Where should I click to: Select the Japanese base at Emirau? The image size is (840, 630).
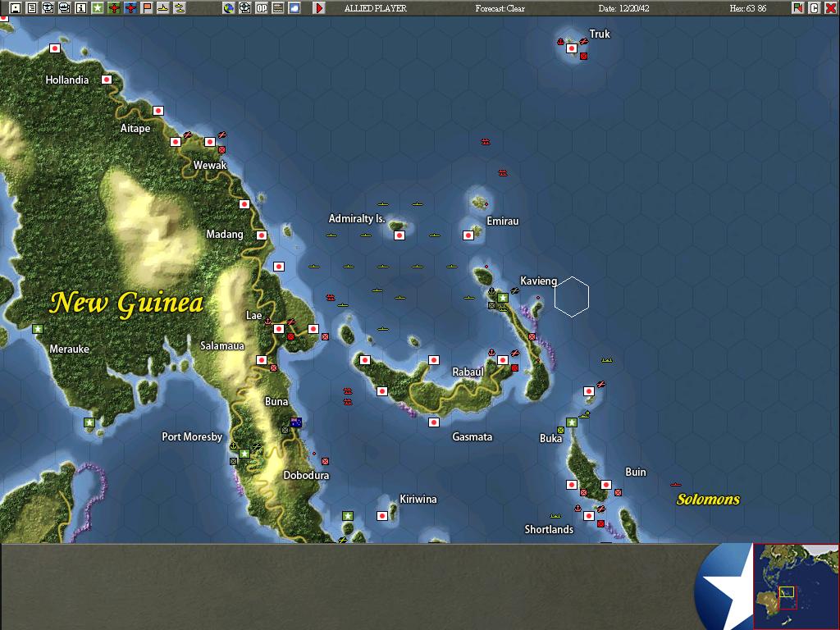468,235
